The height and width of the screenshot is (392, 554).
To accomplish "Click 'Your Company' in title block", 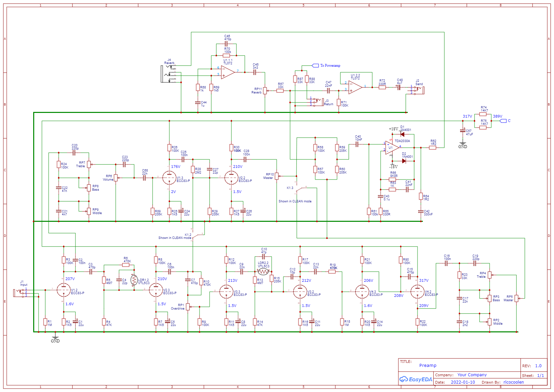I will point(472,375).
